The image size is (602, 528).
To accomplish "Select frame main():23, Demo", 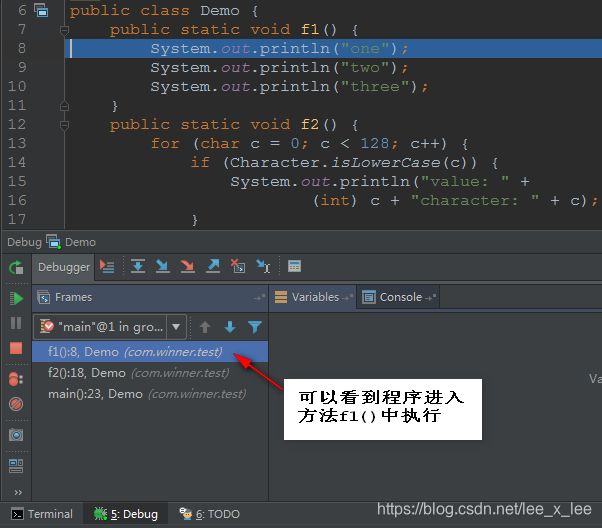I will pyautogui.click(x=150, y=394).
